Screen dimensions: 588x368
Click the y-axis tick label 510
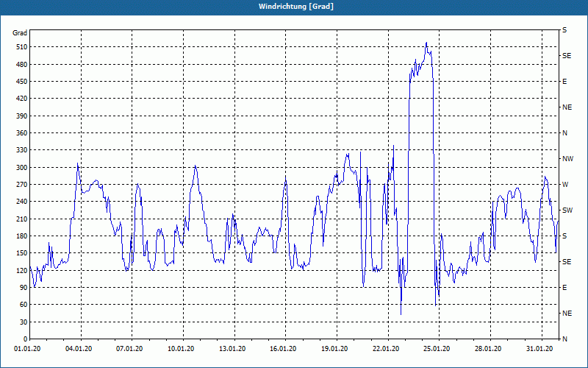(x=22, y=47)
